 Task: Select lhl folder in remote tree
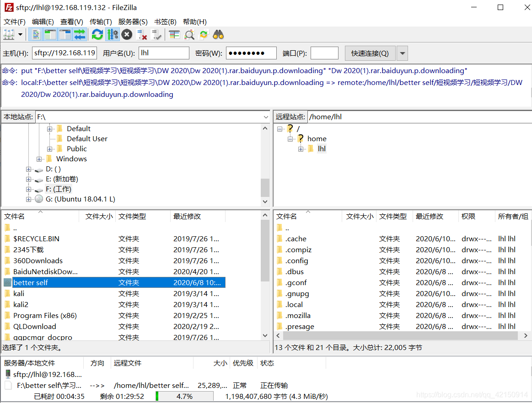click(x=322, y=149)
